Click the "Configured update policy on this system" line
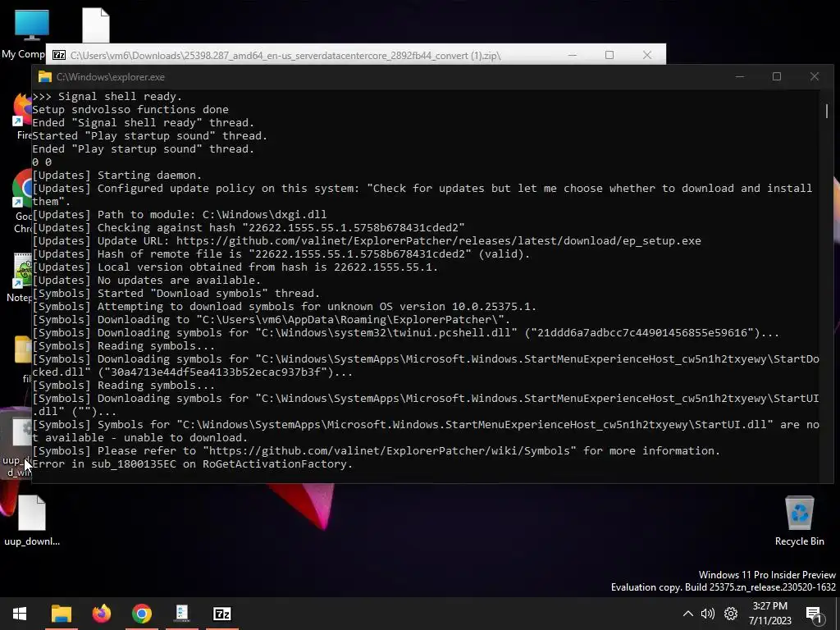840x630 pixels. 422,195
